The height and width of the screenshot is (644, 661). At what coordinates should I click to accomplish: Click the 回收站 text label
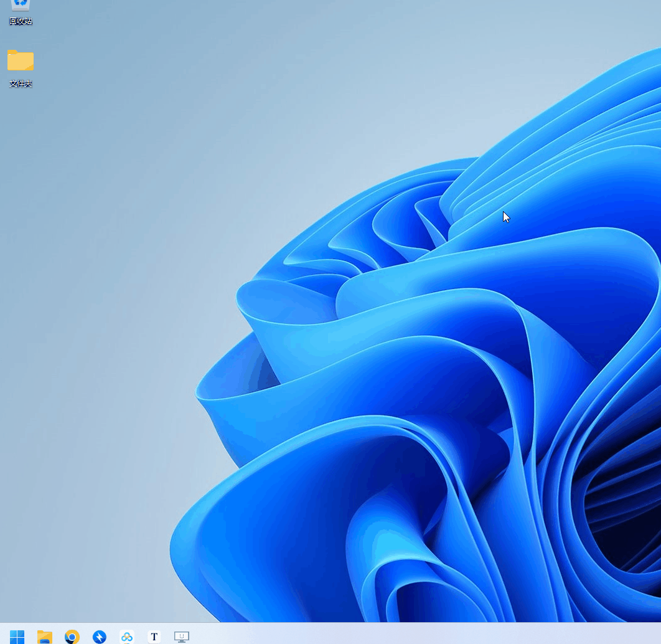(21, 21)
